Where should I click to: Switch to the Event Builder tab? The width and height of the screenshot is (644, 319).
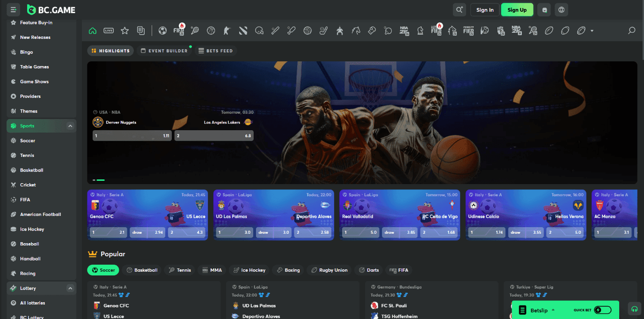(x=165, y=50)
